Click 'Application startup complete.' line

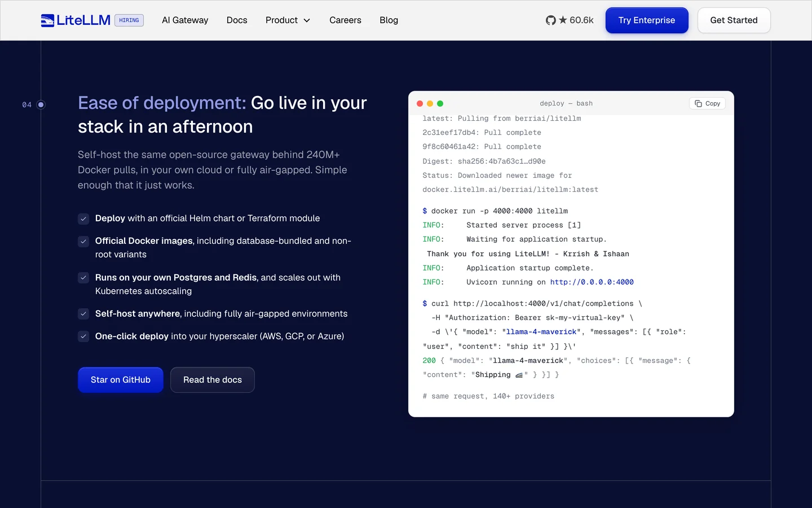530,268
